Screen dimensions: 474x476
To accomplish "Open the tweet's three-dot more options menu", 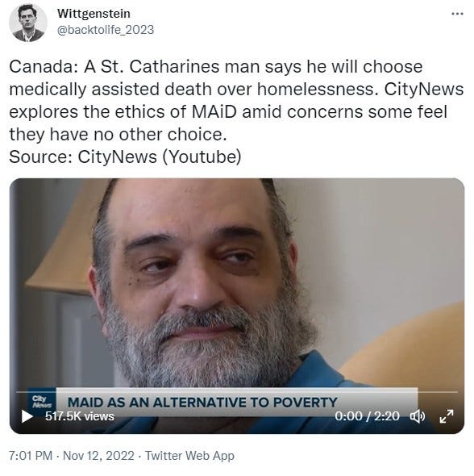I will [x=457, y=14].
